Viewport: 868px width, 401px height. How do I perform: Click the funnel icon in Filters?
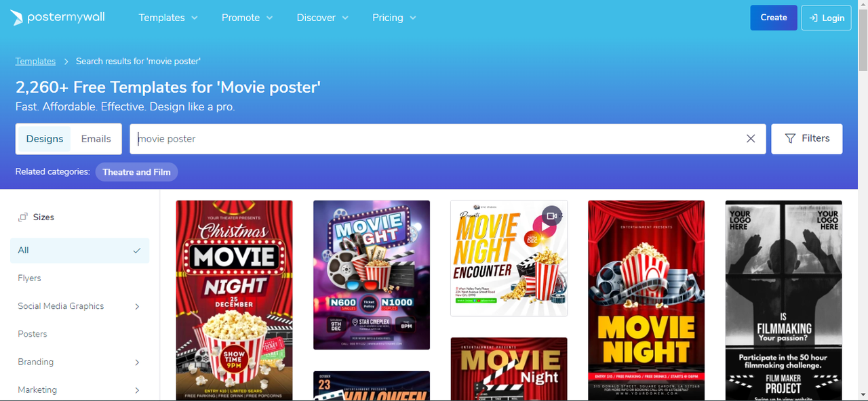(x=790, y=139)
